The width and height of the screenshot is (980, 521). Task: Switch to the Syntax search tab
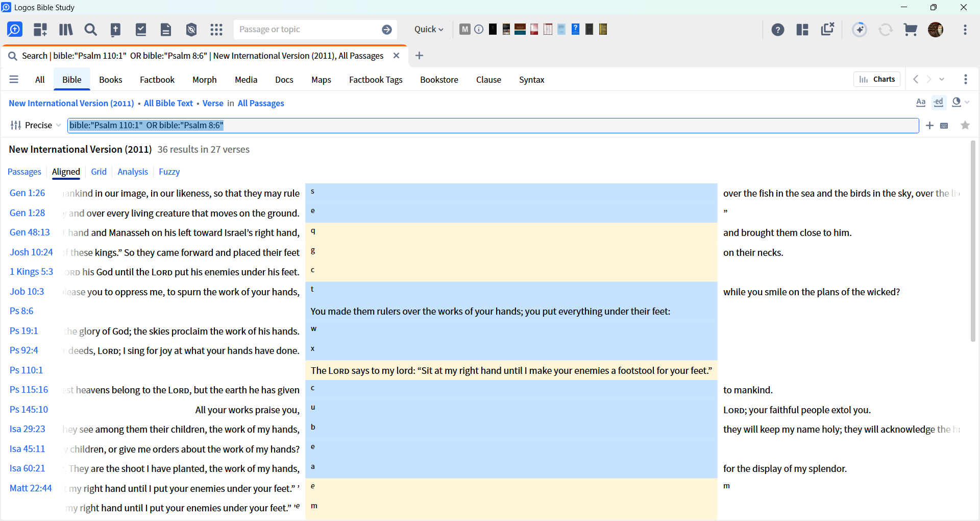531,80
